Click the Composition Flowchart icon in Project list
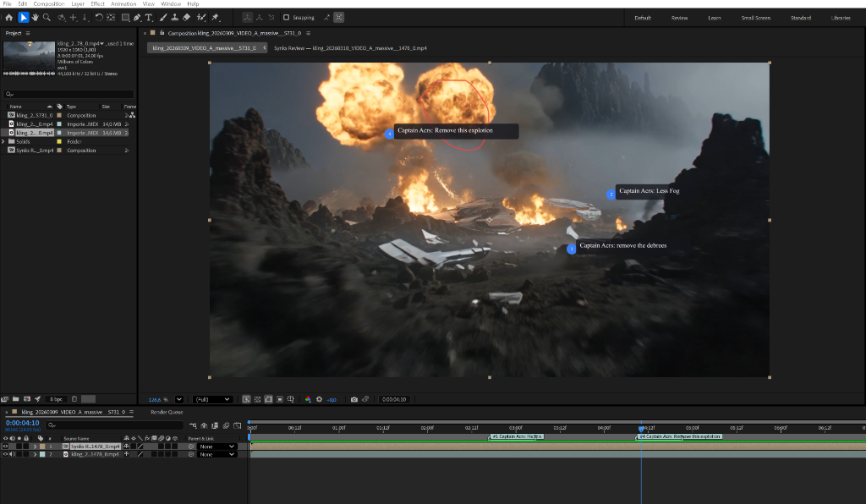 click(133, 115)
